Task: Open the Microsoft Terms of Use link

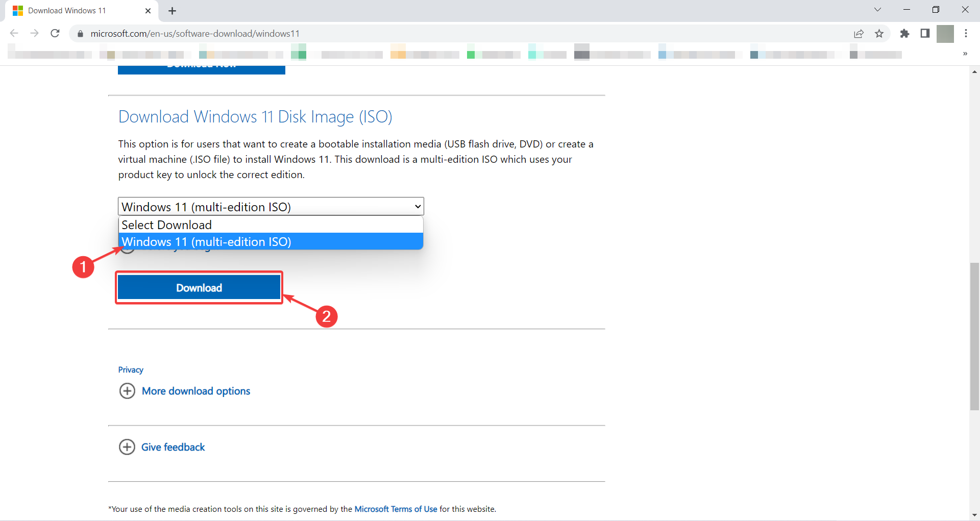Action: point(396,509)
